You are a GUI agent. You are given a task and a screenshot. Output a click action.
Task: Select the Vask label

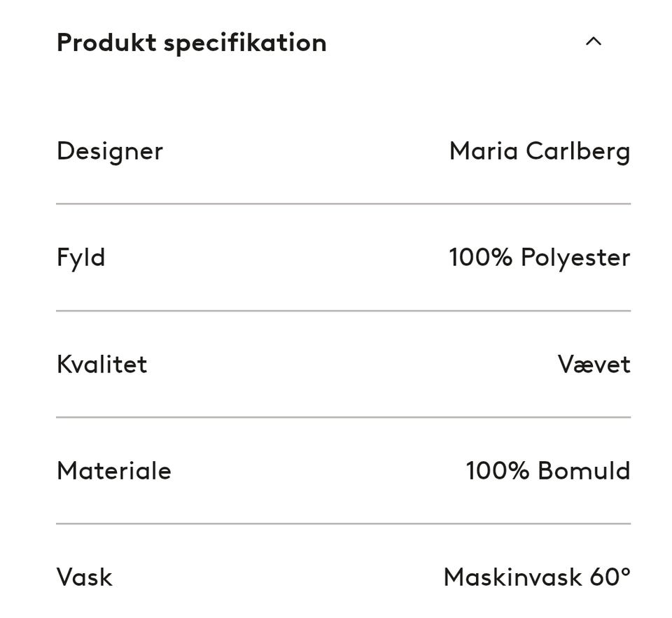coord(84,577)
